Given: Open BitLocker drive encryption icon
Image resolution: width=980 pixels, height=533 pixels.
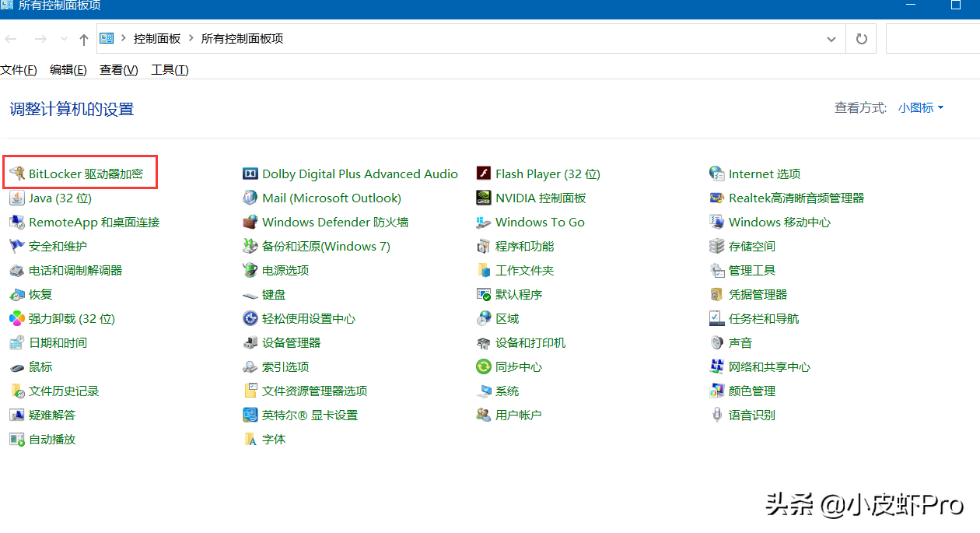Looking at the screenshot, I should (x=17, y=174).
